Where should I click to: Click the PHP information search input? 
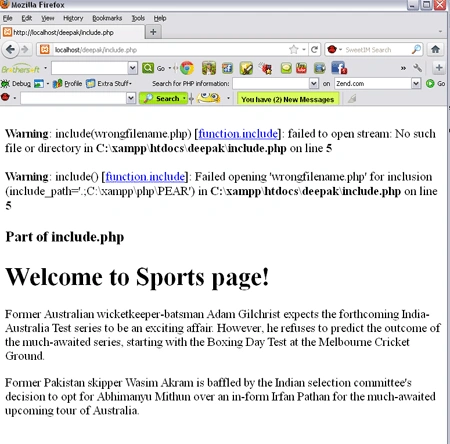pyautogui.click(x=271, y=83)
